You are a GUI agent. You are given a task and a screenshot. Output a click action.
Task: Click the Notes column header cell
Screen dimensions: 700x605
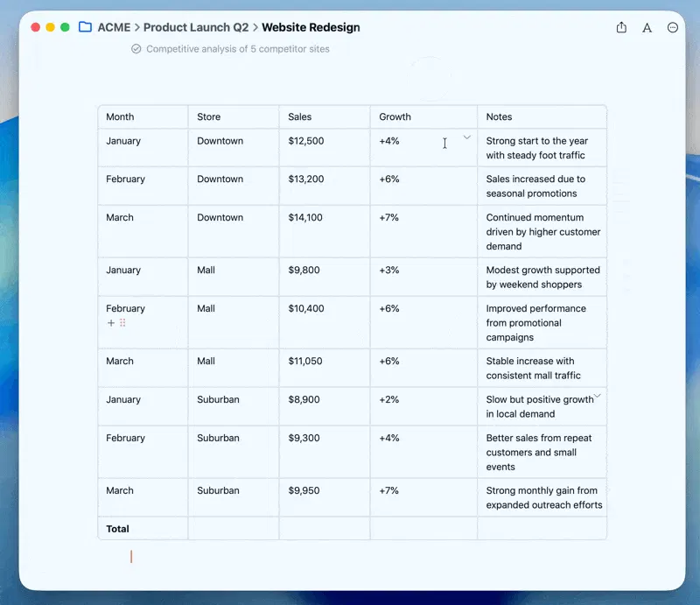[541, 116]
